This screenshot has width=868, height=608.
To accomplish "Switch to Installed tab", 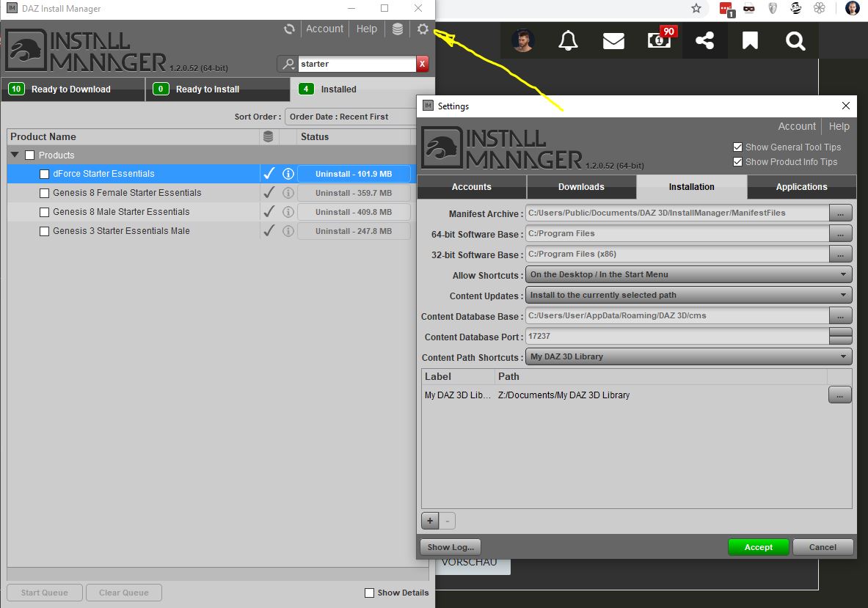I will (362, 89).
